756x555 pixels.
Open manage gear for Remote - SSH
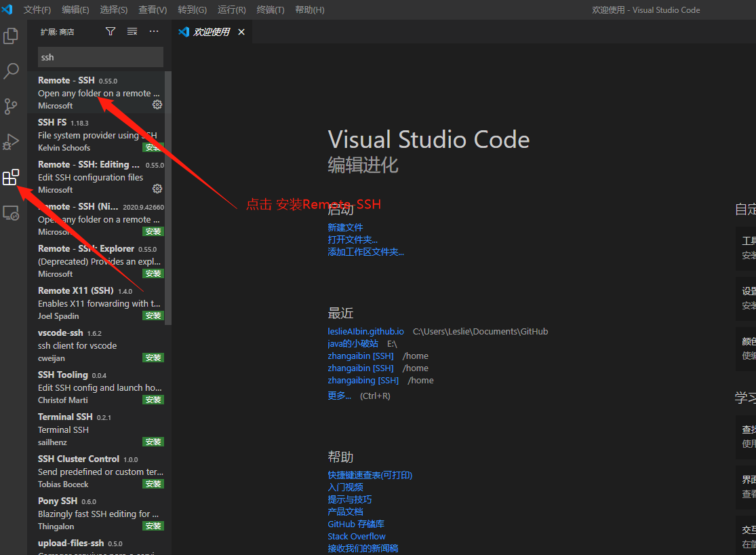tap(157, 104)
